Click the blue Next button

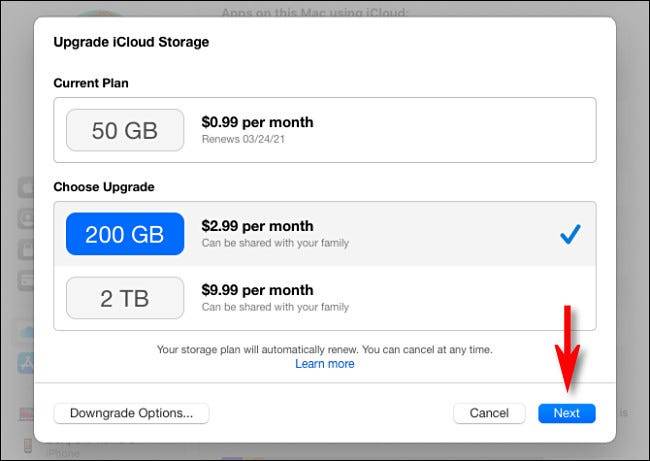(x=566, y=413)
